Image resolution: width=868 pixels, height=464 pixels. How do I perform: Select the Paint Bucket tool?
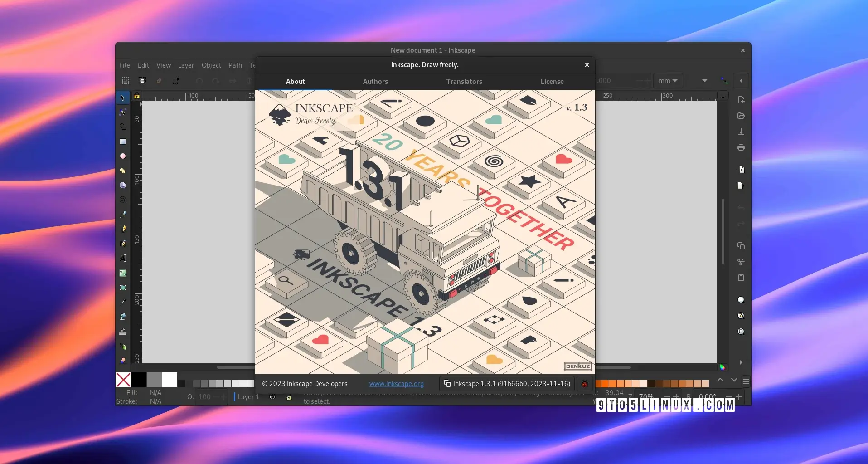tap(122, 317)
